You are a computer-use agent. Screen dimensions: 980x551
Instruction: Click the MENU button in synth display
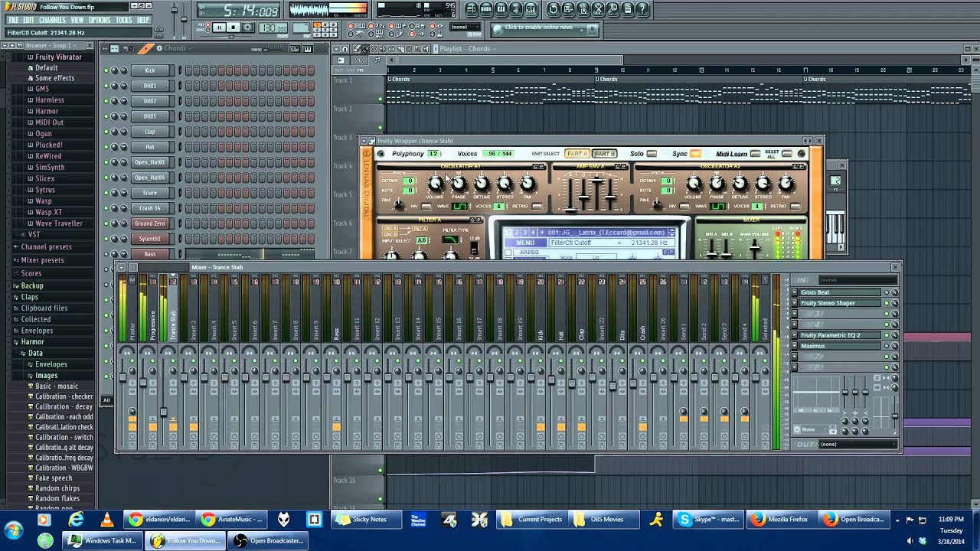[x=525, y=243]
